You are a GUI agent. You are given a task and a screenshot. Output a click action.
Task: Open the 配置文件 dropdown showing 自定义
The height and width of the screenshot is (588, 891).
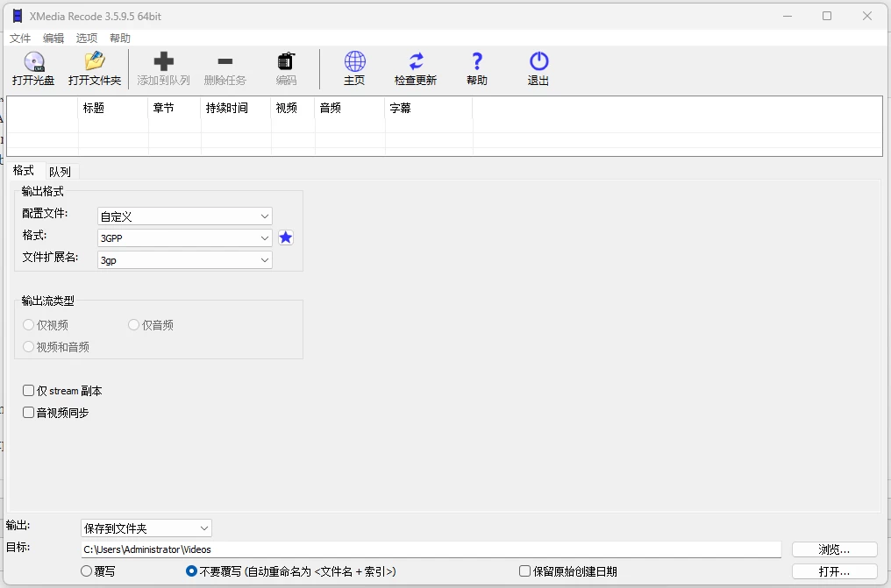coord(184,216)
